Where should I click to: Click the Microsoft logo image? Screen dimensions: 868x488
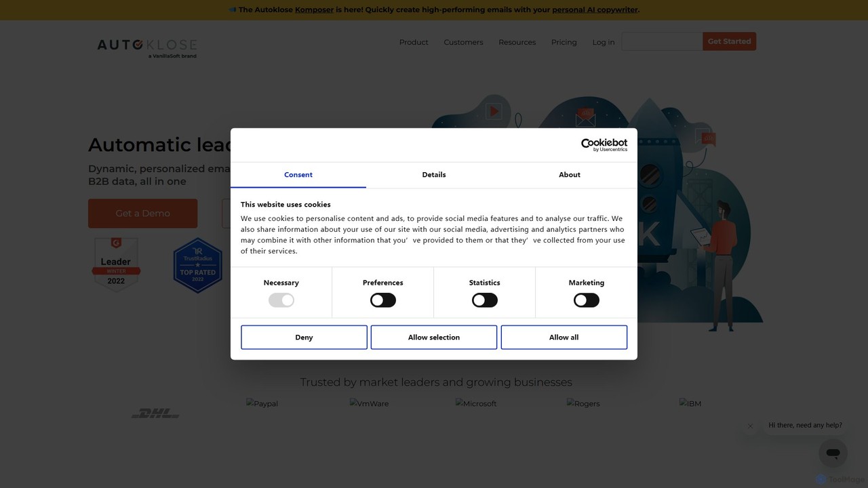476,403
